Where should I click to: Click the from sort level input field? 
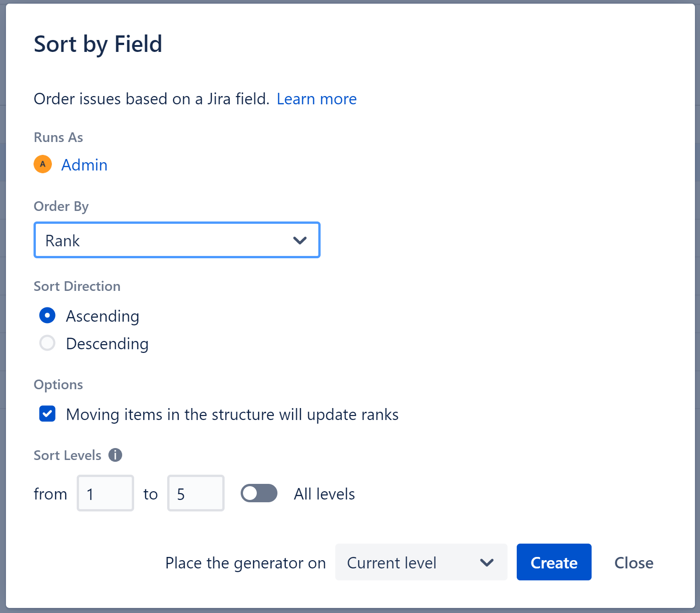105,493
